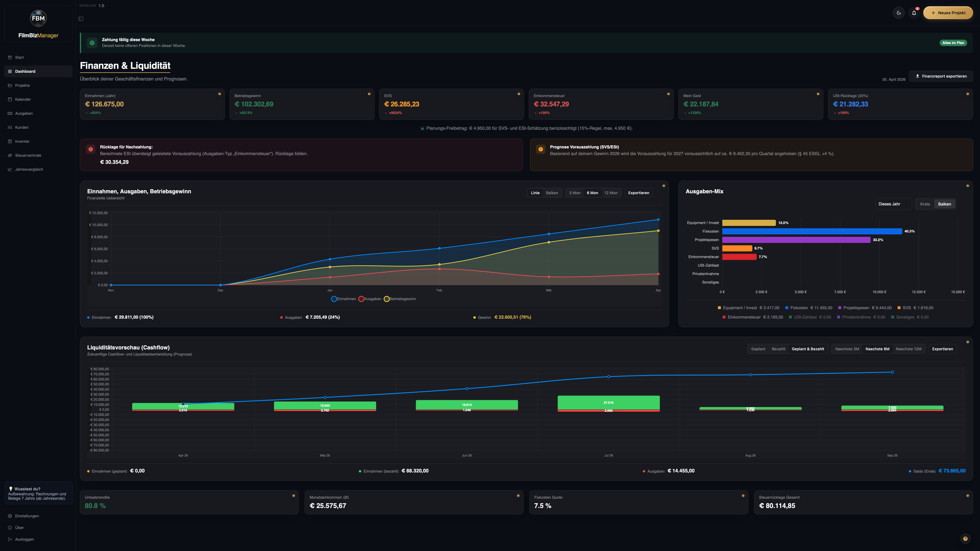Select the Naechste 6M forecast range
The width and height of the screenshot is (980, 551).
pyautogui.click(x=877, y=349)
